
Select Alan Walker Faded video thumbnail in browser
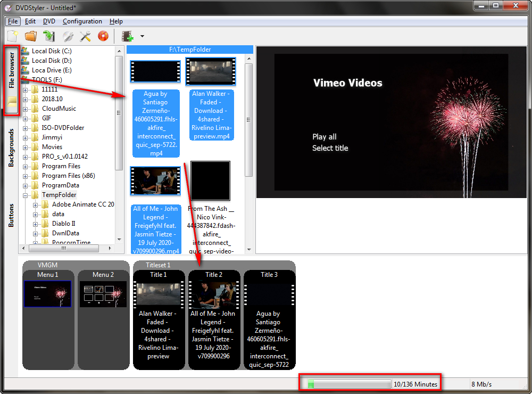211,71
